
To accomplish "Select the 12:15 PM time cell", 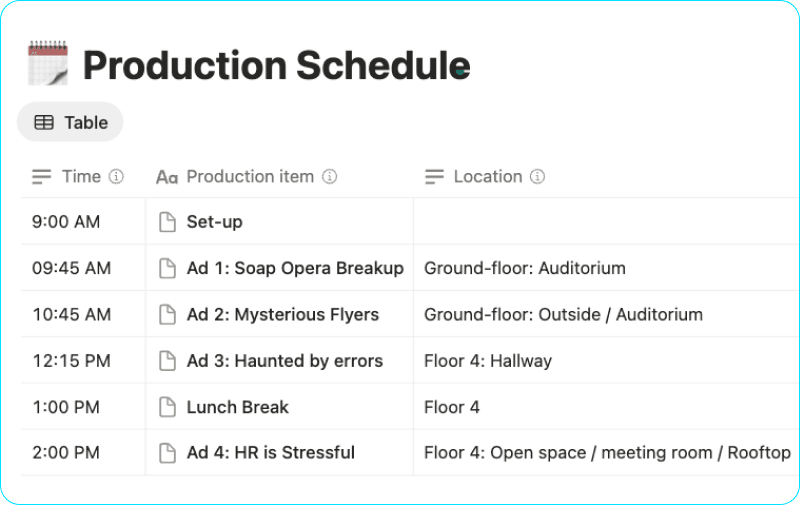I will 71,361.
